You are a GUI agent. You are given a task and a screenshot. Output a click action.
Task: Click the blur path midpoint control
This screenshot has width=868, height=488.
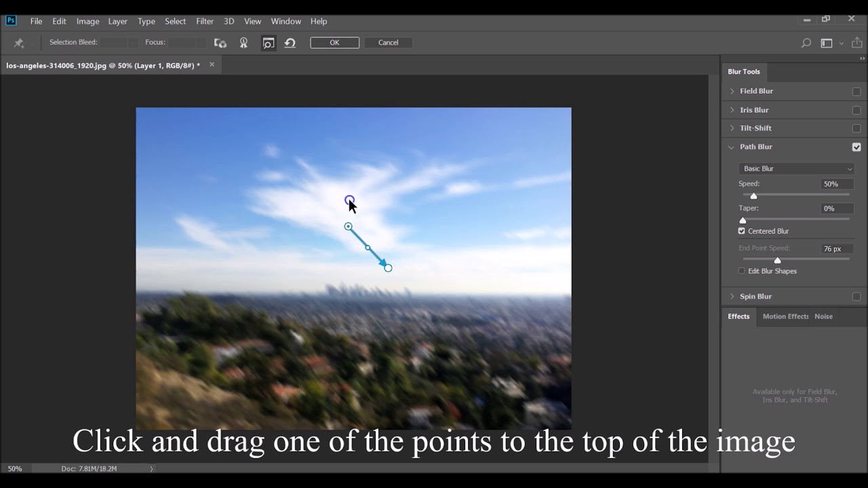(x=368, y=247)
